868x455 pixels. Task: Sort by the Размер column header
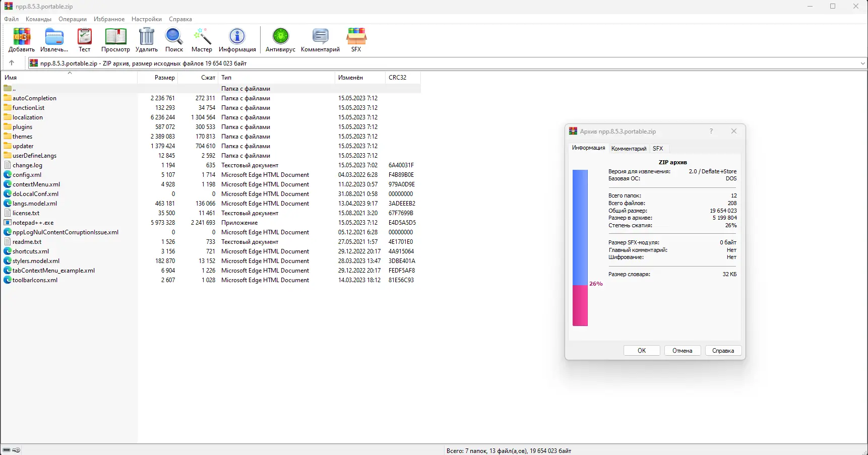point(158,78)
